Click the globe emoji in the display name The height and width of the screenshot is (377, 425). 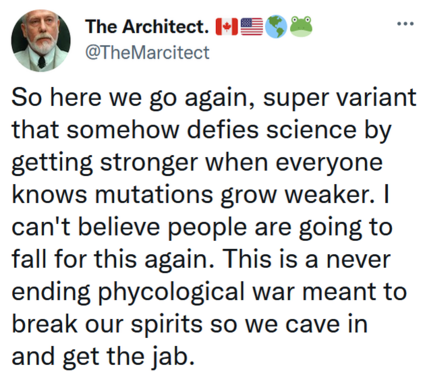(276, 27)
